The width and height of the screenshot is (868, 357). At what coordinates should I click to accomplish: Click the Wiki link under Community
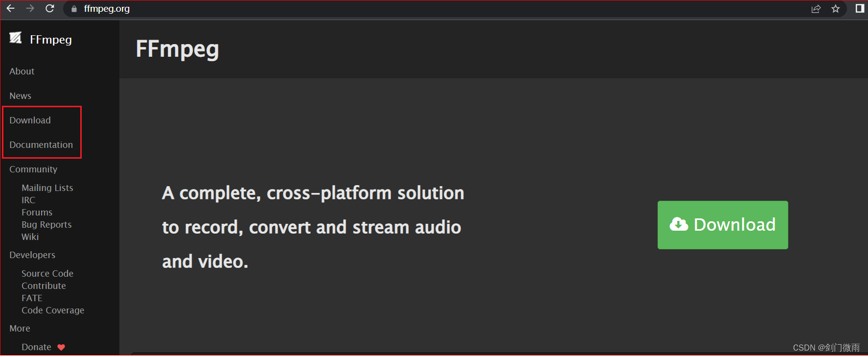click(x=30, y=237)
